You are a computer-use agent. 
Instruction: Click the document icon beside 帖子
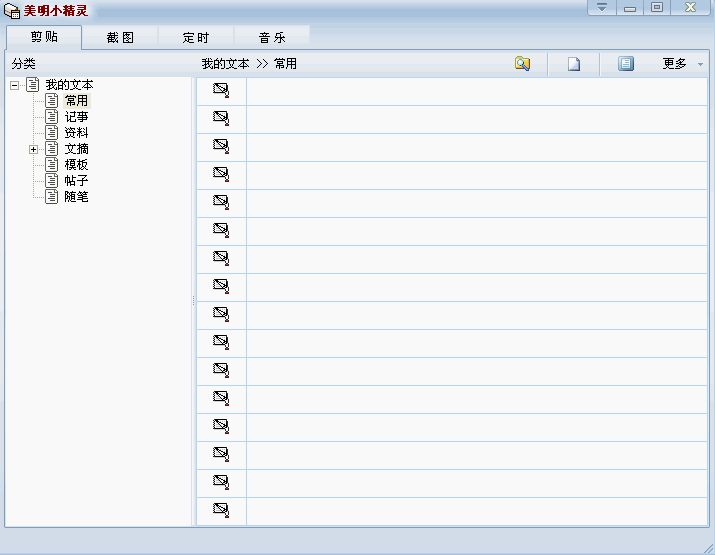[52, 181]
